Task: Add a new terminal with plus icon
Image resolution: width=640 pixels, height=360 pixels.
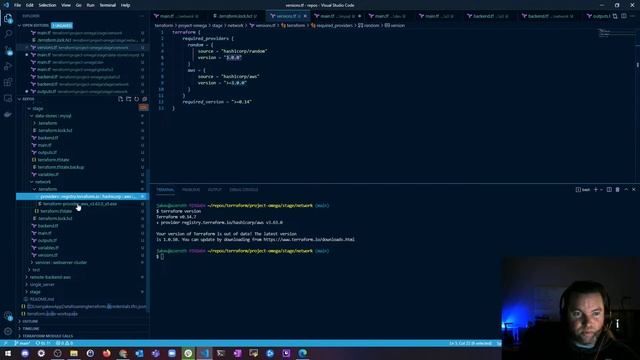Action: pyautogui.click(x=596, y=190)
